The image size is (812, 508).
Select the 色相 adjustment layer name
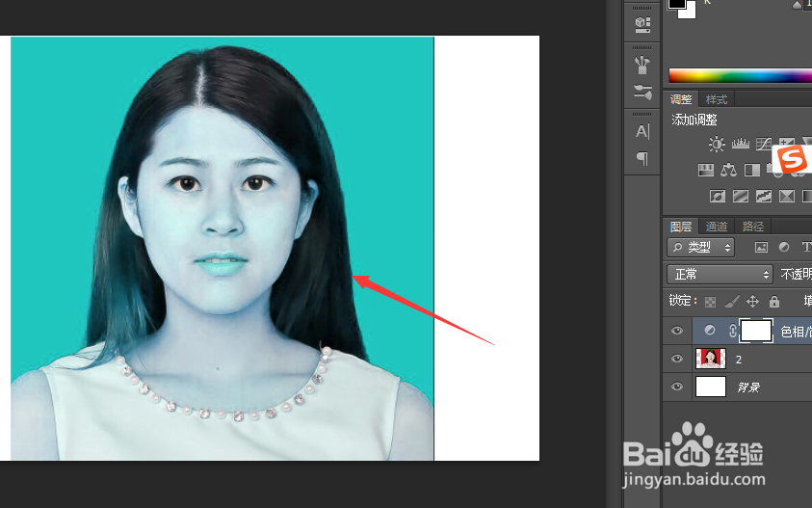[x=796, y=332]
